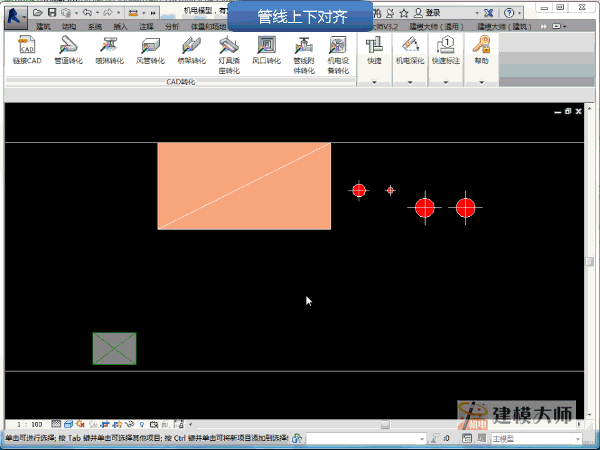Click the star favorites icon in title bar
The height and width of the screenshot is (450, 600).
[x=404, y=13]
